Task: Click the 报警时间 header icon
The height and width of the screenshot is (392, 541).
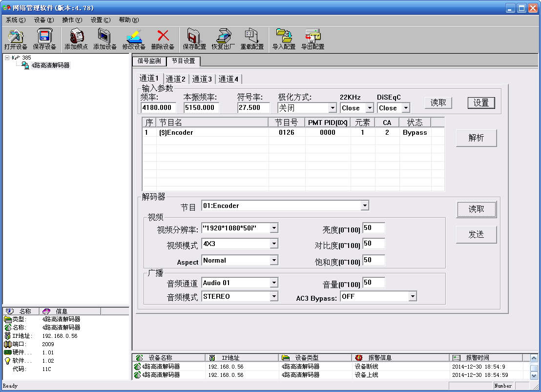Action: pos(457,358)
